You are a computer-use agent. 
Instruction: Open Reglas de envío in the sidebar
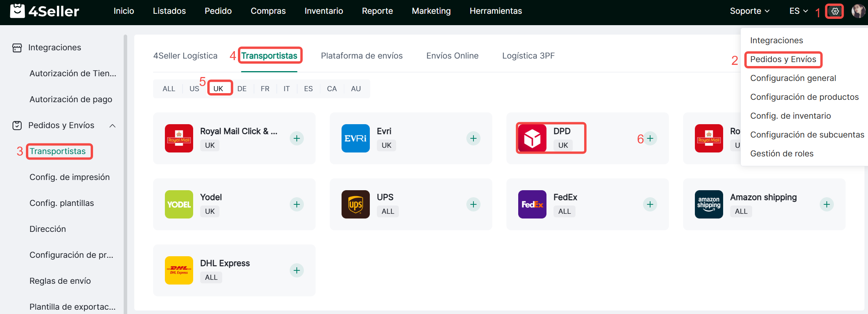[60, 281]
